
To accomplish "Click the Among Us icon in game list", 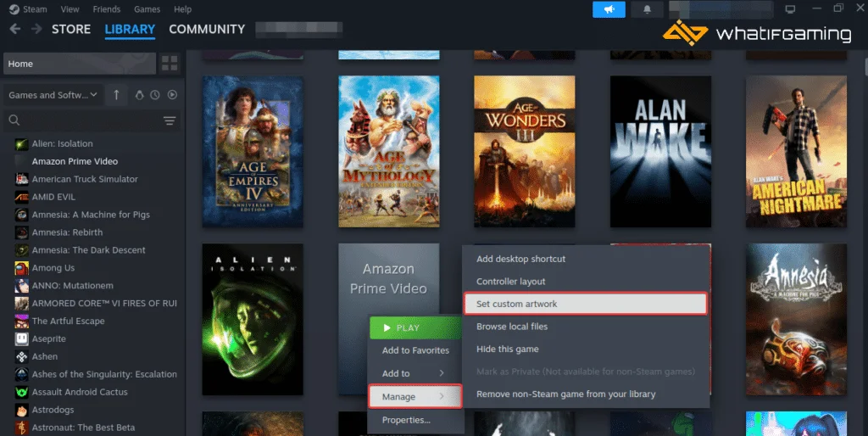I will pyautogui.click(x=21, y=268).
